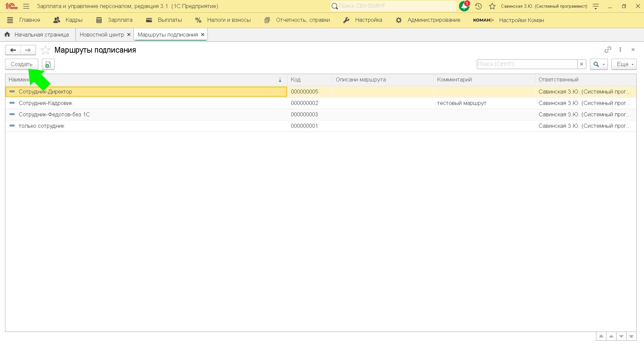This screenshot has width=644, height=346.
Task: Click the copy-item icon next to Создать
Action: click(x=48, y=64)
